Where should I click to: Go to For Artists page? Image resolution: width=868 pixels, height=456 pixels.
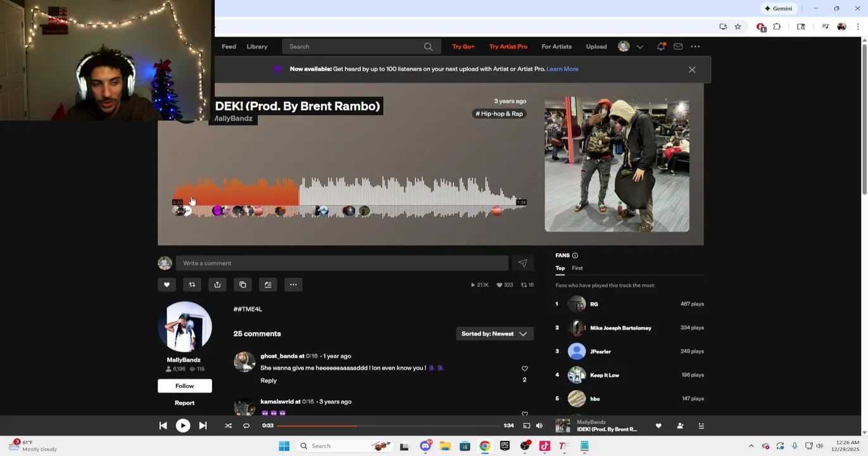click(557, 46)
